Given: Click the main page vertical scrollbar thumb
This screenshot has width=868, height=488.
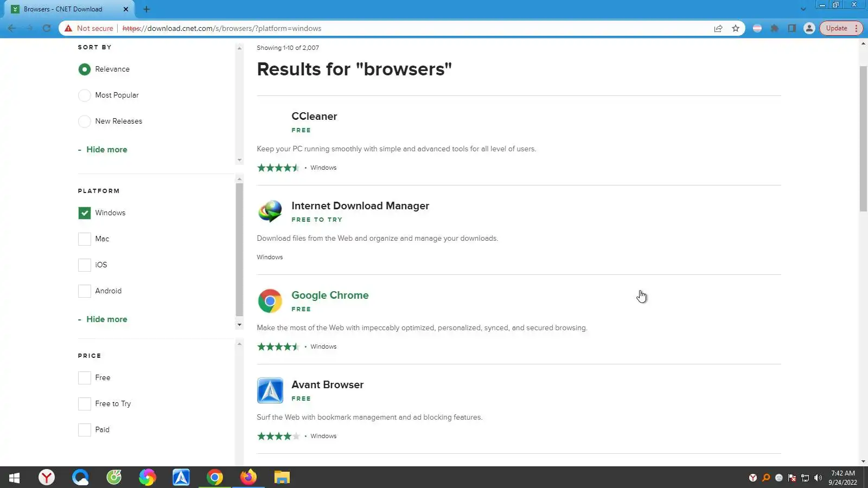Looking at the screenshot, I should coord(863,138).
